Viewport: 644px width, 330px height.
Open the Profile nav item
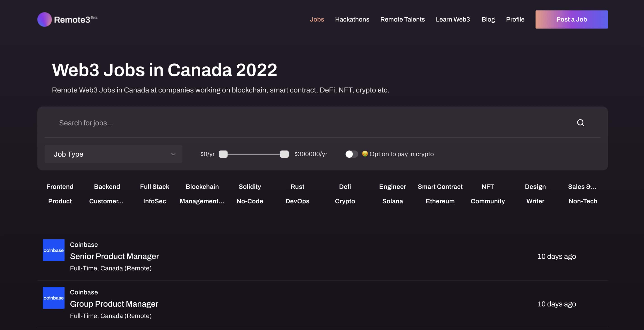(x=515, y=19)
